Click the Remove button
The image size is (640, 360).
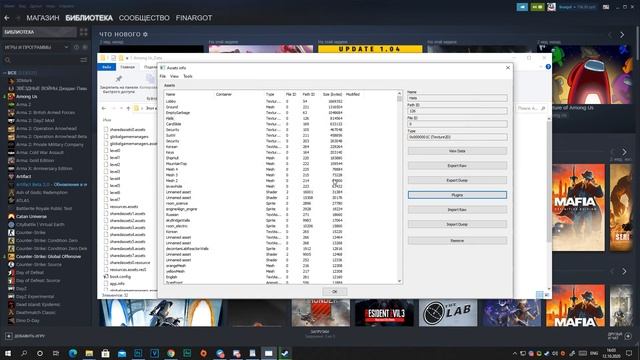457,241
